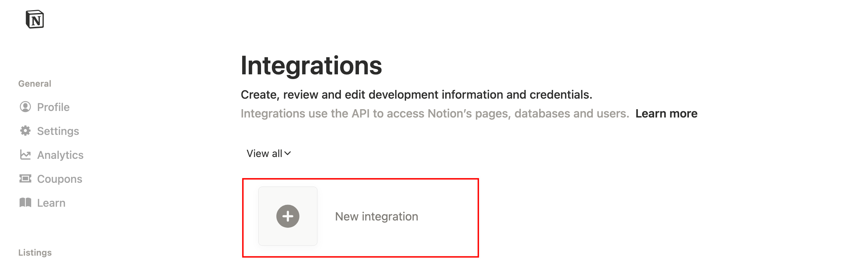Click the New integration button
The image size is (868, 264).
[376, 216]
